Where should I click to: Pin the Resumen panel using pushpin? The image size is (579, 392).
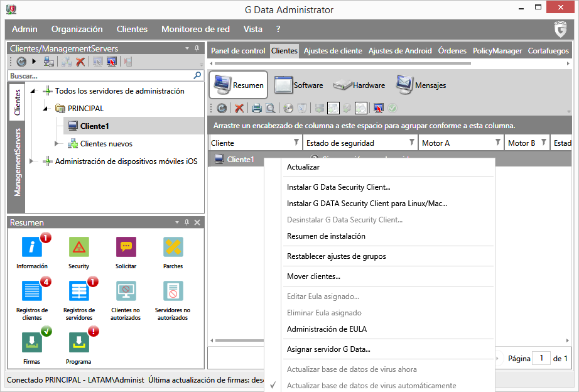coord(187,222)
